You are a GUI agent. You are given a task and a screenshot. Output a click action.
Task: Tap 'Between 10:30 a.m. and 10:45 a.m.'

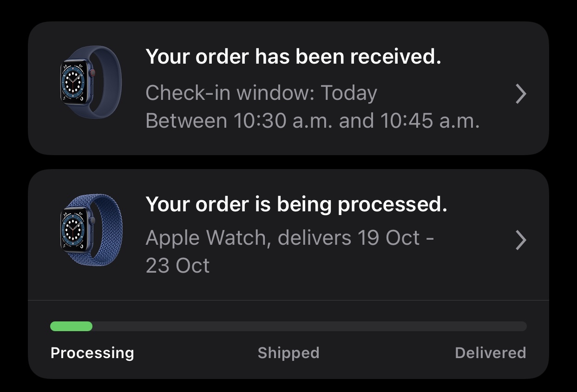[312, 121]
